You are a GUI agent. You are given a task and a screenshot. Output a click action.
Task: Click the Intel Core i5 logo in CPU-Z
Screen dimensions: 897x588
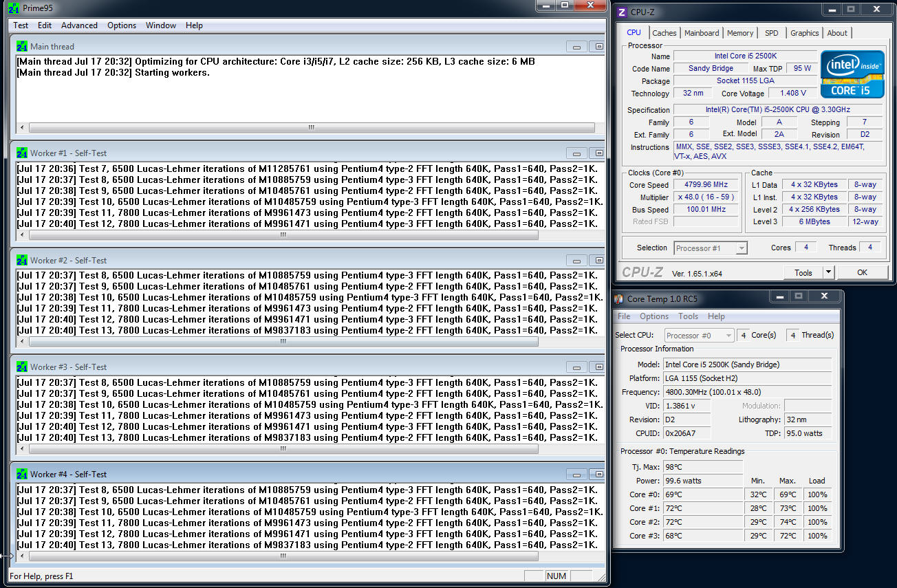tap(852, 74)
